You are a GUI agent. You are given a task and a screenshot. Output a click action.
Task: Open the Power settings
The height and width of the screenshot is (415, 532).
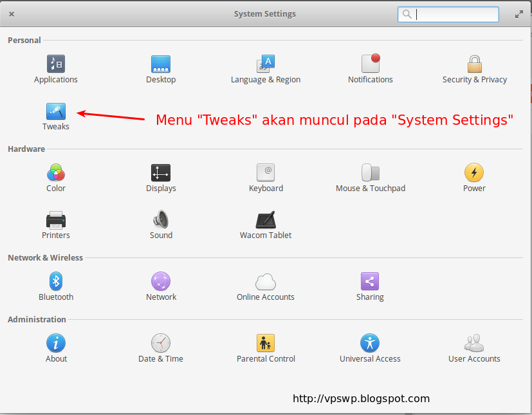474,178
